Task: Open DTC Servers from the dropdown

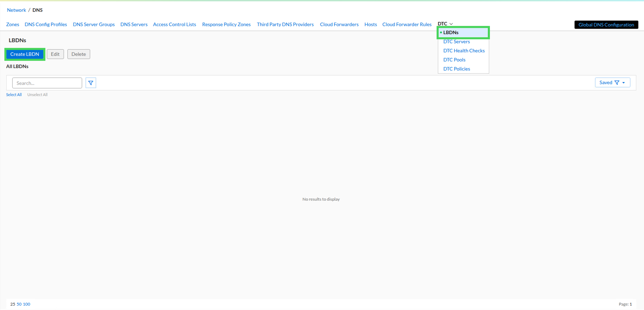Action: 456,42
